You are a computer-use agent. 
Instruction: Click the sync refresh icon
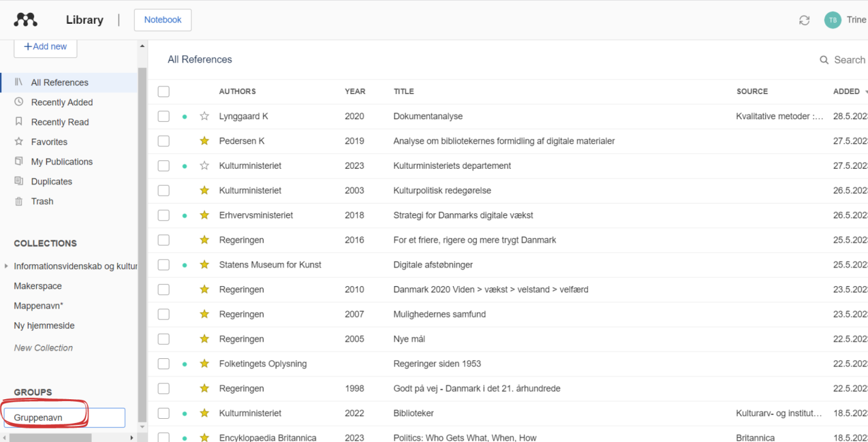pyautogui.click(x=804, y=20)
